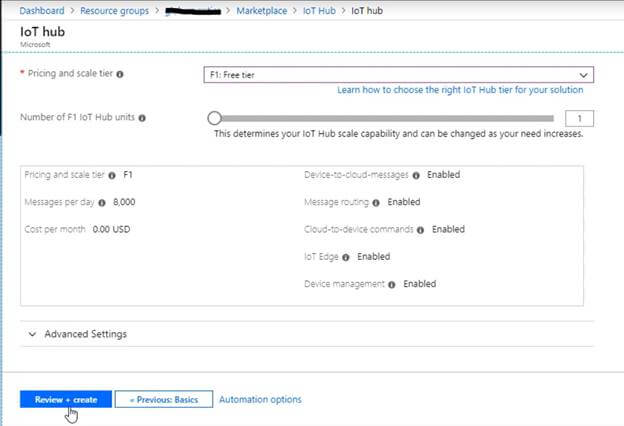Navigate to Resource groups breadcrumb
The height and width of the screenshot is (426, 624).
(115, 11)
